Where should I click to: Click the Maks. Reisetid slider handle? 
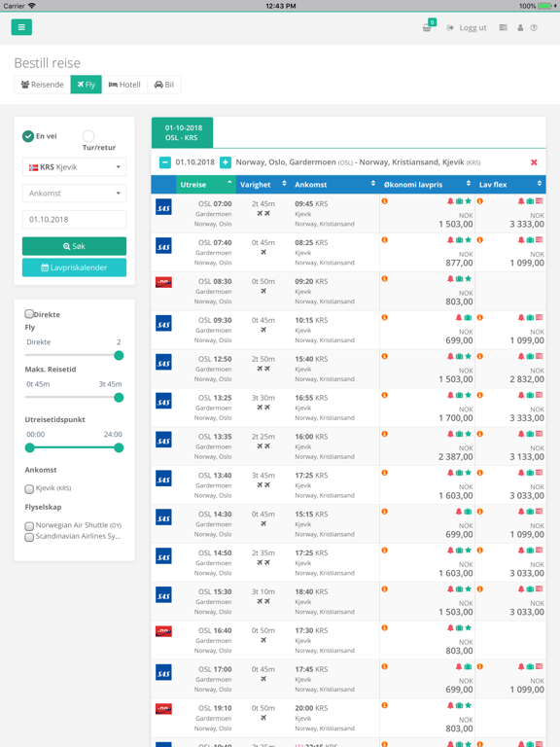[x=119, y=397]
